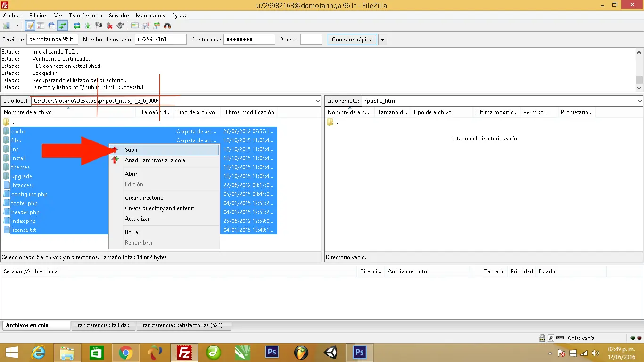Choose Crear directorio in context menu
Screen dimensions: 644x362
pos(164,198)
